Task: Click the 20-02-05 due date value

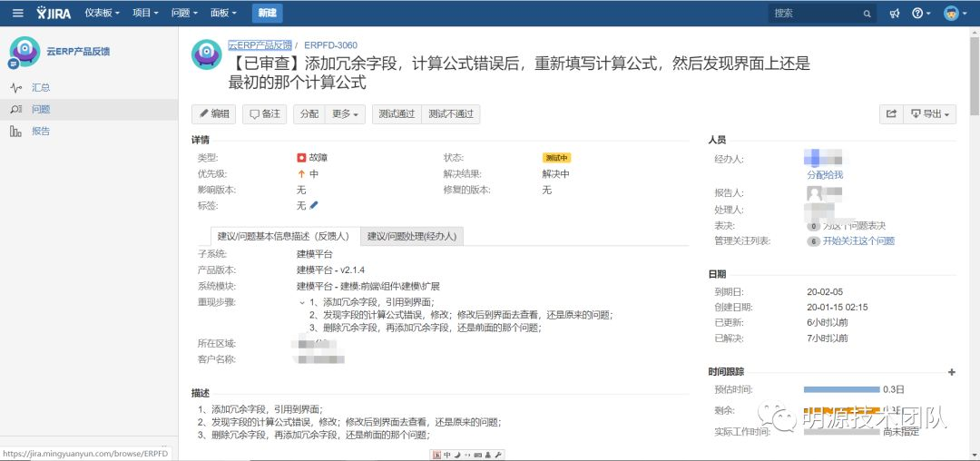Action: point(825,291)
